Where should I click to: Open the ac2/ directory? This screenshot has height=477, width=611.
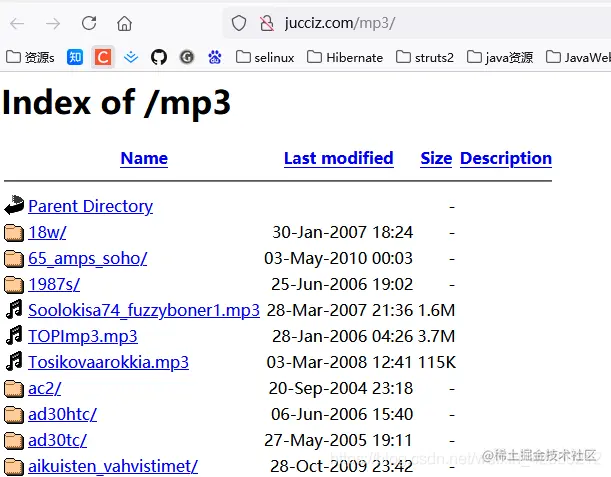click(x=45, y=389)
